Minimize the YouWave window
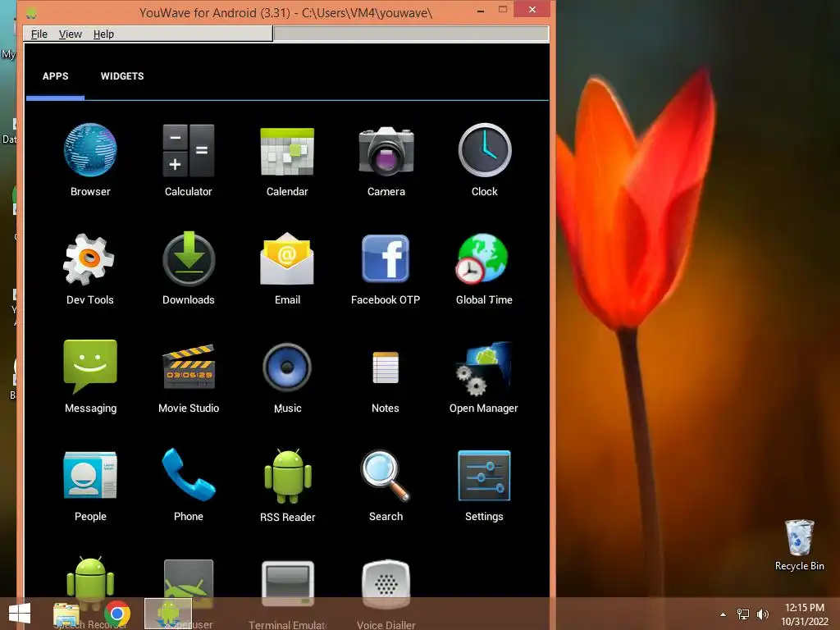840x630 pixels. coord(481,10)
